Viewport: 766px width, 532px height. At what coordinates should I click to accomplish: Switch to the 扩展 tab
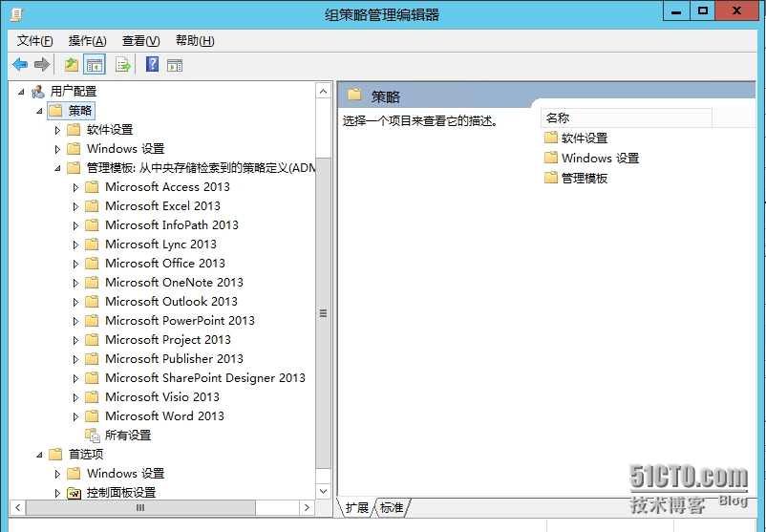point(356,507)
